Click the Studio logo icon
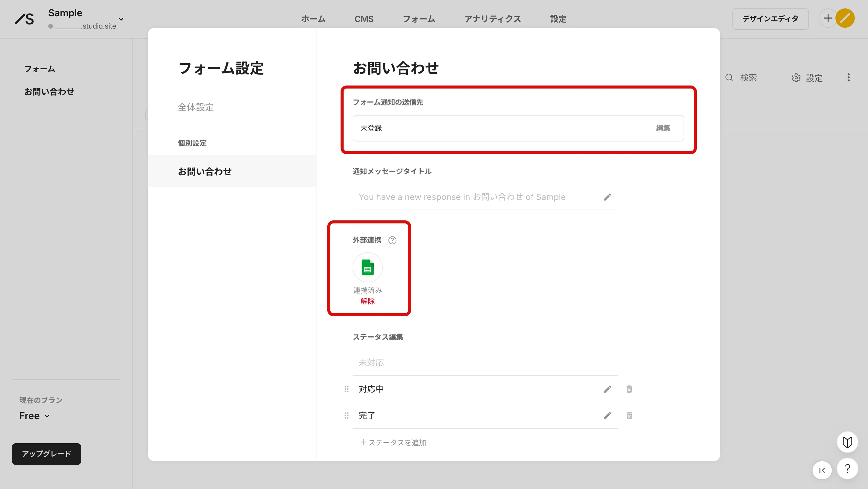The image size is (868, 489). (x=24, y=19)
